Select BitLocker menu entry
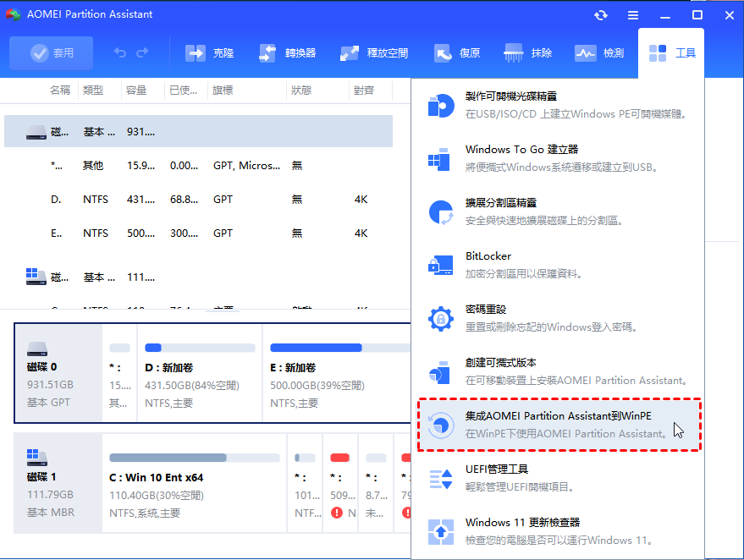 coord(558,265)
